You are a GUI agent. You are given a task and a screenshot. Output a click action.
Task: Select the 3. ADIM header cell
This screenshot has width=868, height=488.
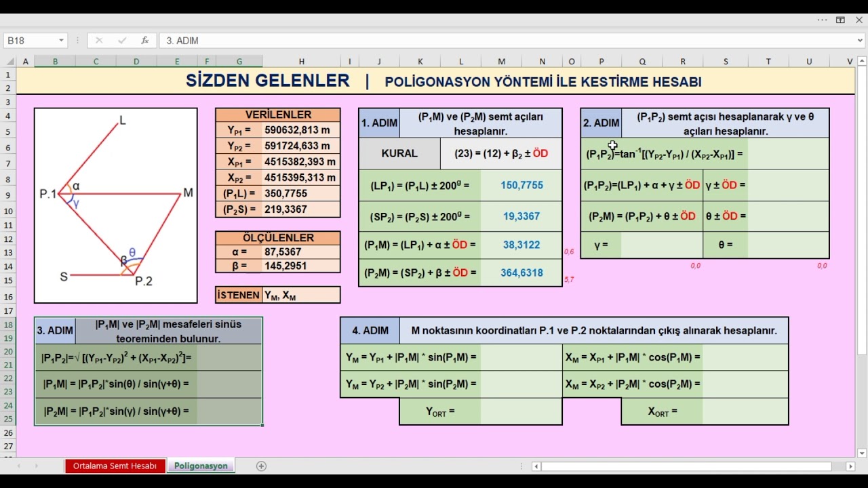click(55, 331)
